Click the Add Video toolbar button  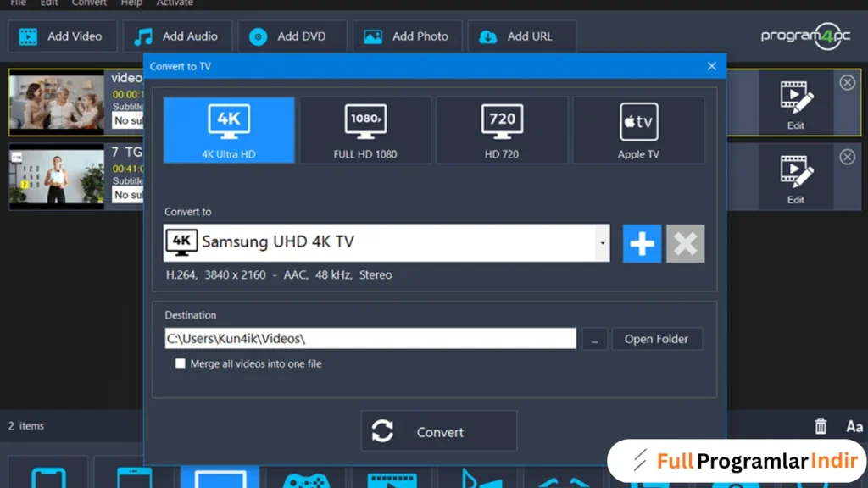[63, 36]
